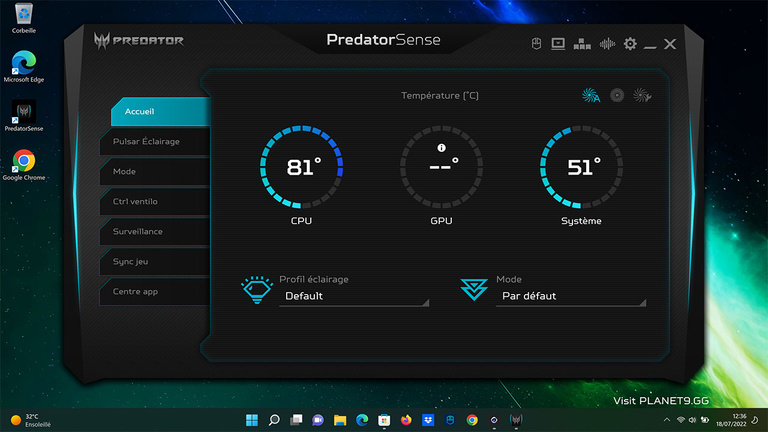Click PredatorSense taskbar icon
Screen dimensions: 768x432
click(x=516, y=420)
